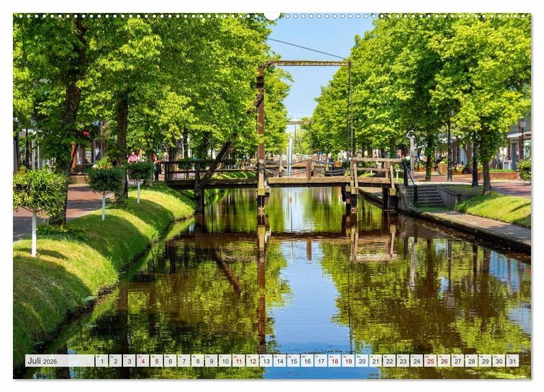Image resolution: width=544 pixels, height=392 pixels.
Task: Select red Saturday 4 in calendar strip
Action: [143, 361]
